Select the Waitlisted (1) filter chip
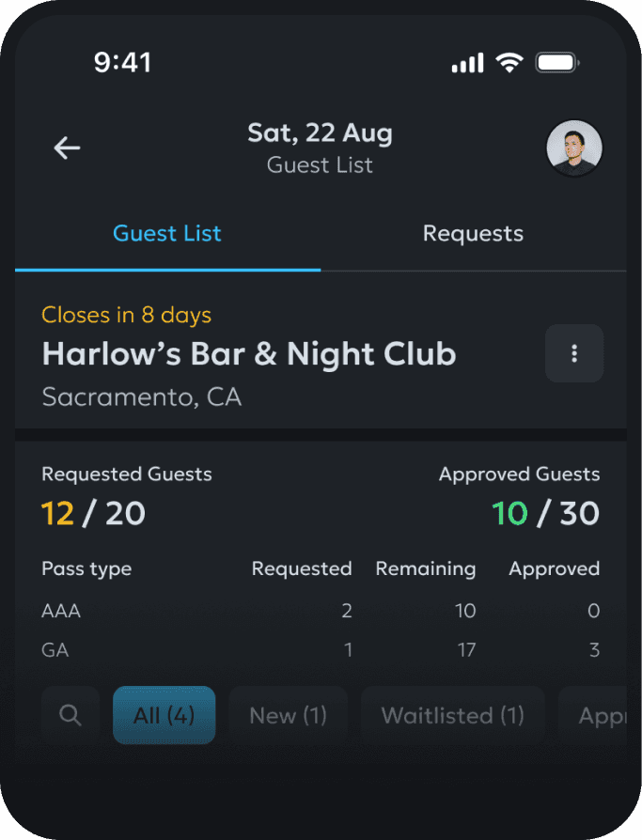 (x=452, y=715)
